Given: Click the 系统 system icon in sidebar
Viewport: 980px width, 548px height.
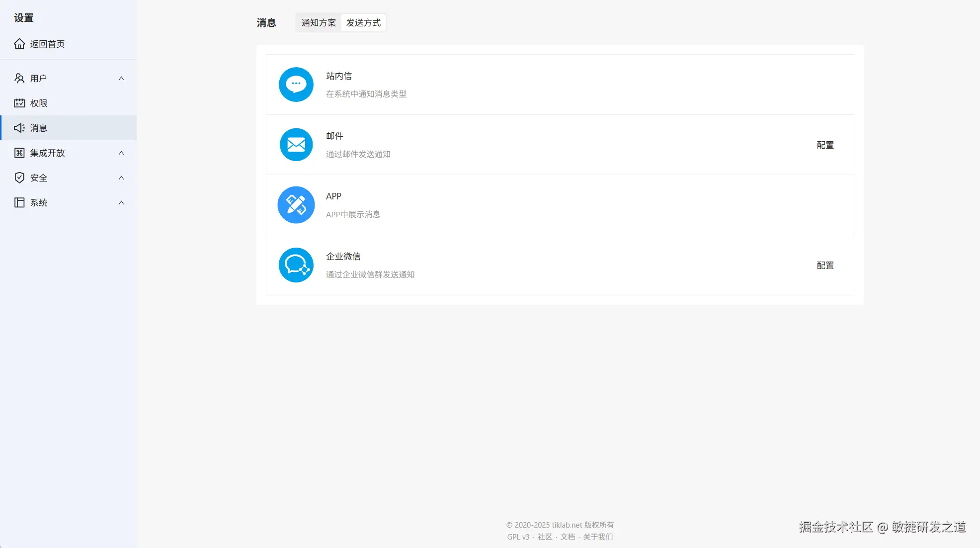Looking at the screenshot, I should click(19, 202).
